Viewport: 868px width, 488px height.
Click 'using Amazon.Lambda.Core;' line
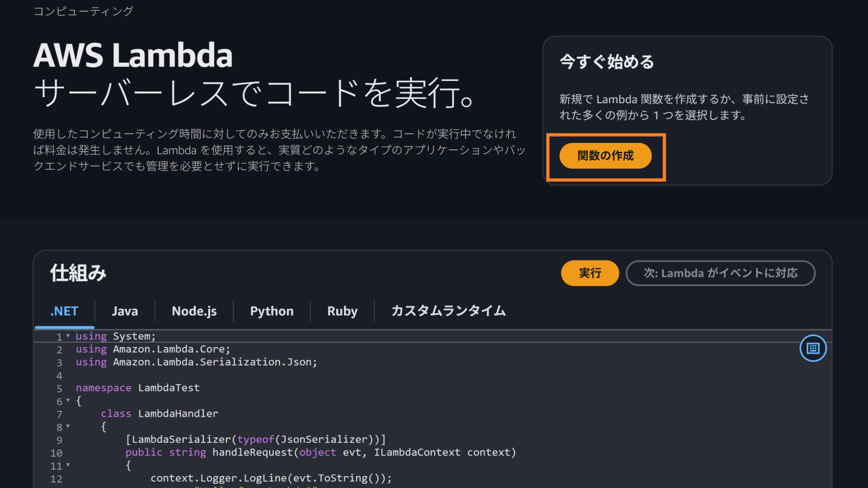click(153, 349)
